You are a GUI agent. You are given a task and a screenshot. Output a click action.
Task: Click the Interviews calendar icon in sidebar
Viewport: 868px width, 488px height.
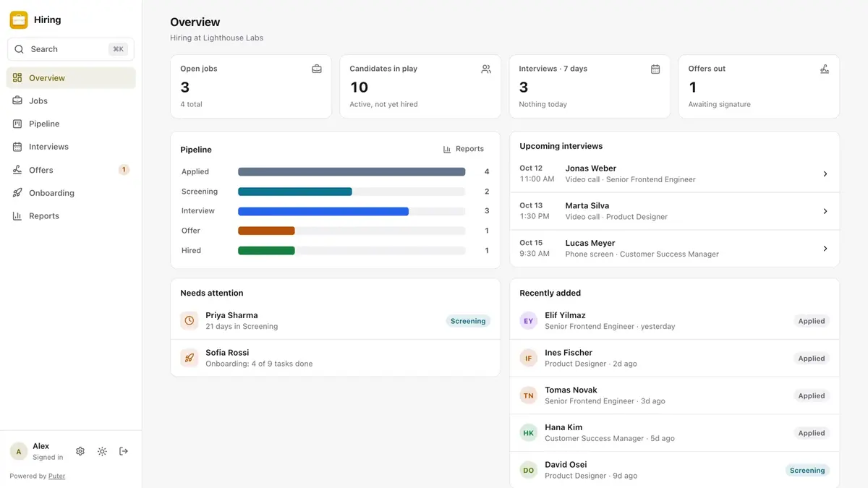point(17,147)
